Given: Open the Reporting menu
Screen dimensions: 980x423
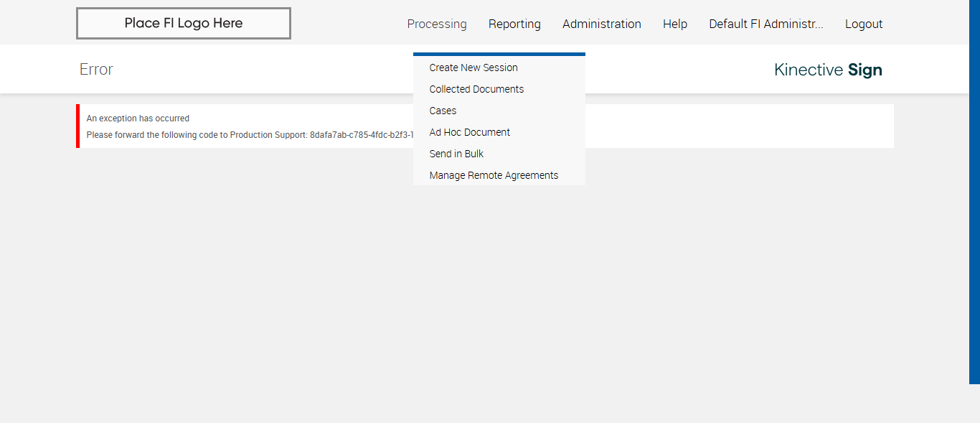Looking at the screenshot, I should click(x=514, y=24).
